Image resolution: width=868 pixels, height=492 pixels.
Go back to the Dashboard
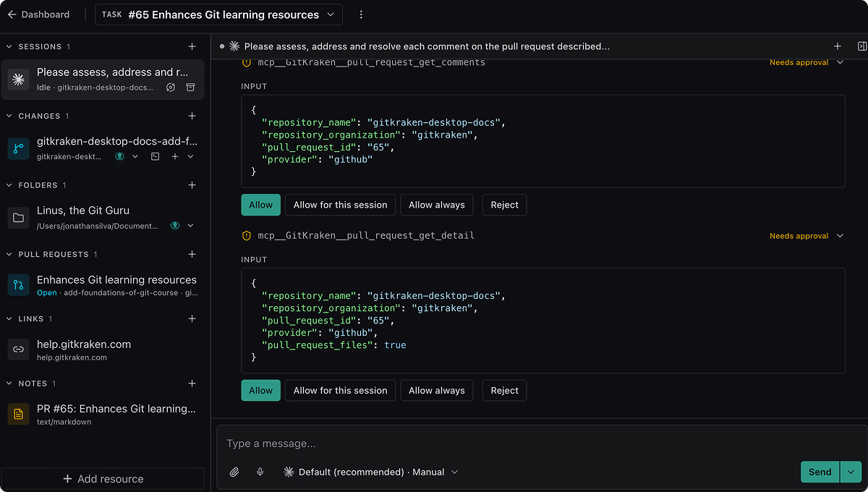click(x=38, y=14)
